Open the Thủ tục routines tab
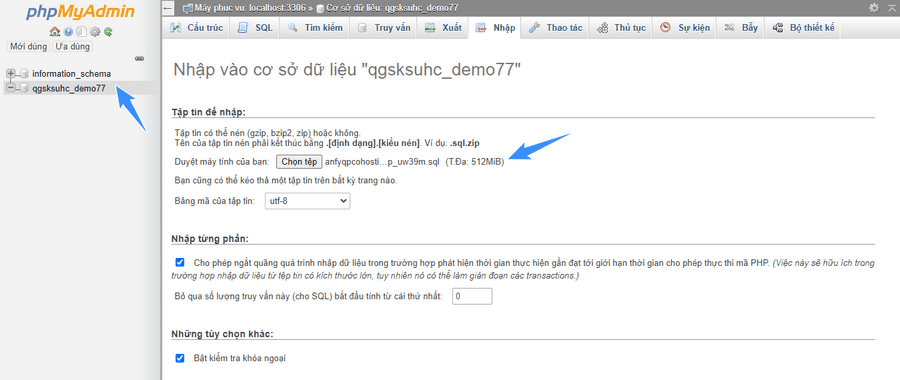The image size is (900, 380). (x=621, y=28)
